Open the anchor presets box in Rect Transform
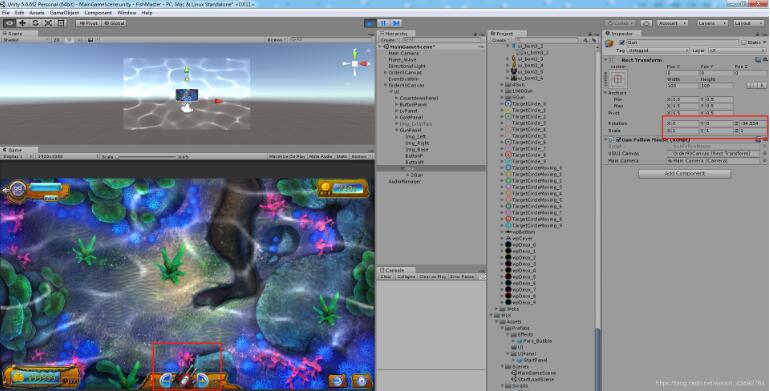 point(618,79)
